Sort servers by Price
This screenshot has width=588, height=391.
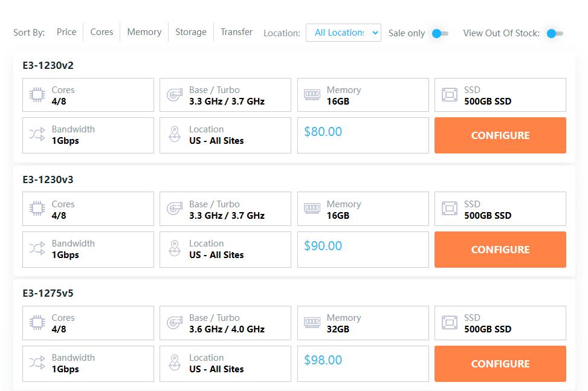coord(66,32)
